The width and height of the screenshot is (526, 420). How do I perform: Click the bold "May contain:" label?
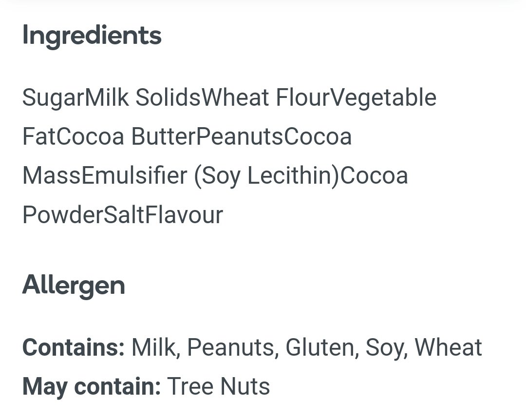tap(92, 386)
